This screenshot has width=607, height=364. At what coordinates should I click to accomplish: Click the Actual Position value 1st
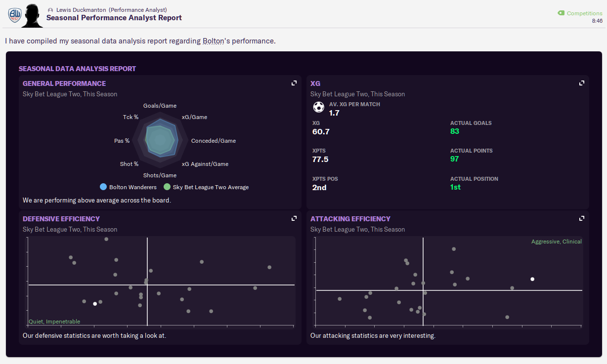tap(455, 187)
